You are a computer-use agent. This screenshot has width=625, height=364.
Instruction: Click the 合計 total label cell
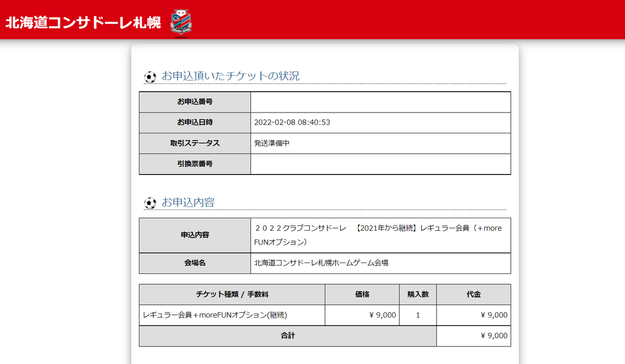288,336
